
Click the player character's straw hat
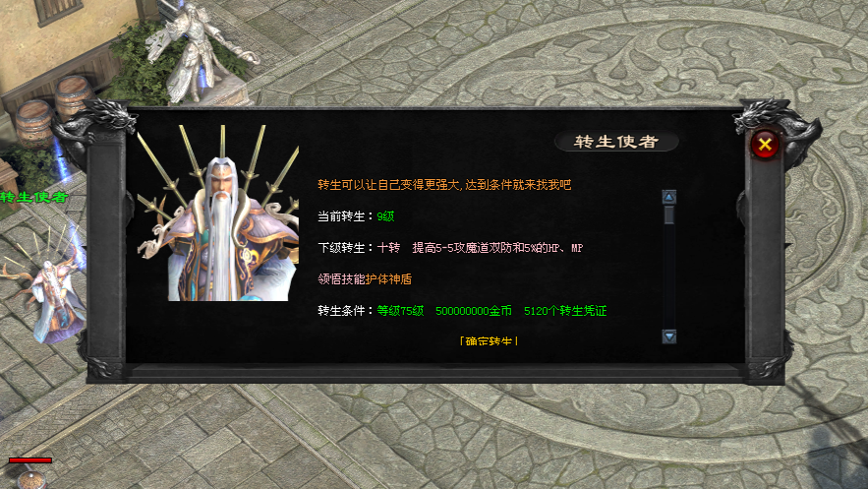coord(31,480)
